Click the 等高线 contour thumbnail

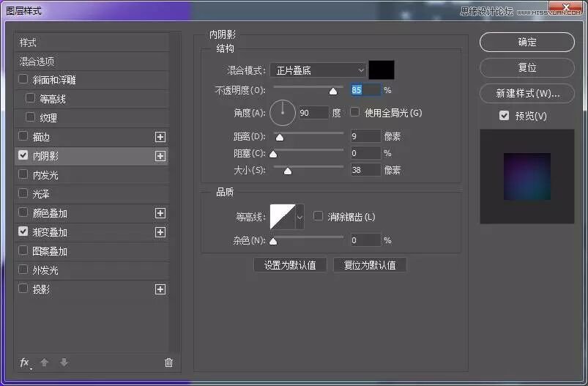point(283,217)
